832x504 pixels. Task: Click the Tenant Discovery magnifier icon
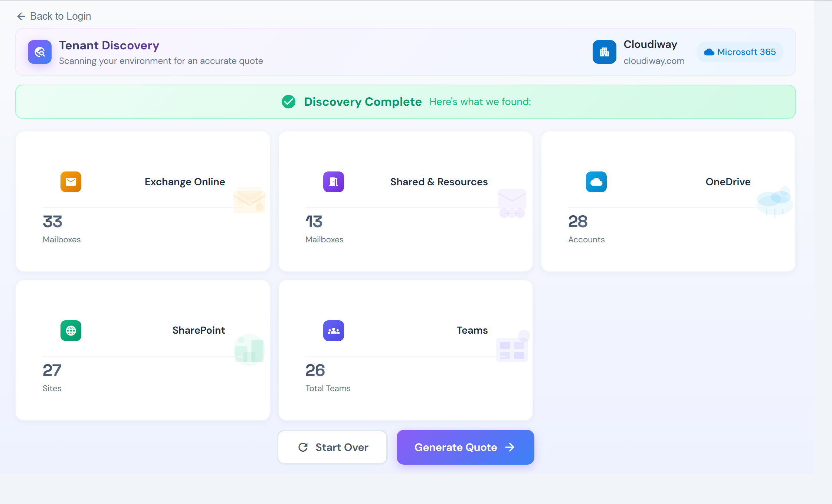pos(40,52)
